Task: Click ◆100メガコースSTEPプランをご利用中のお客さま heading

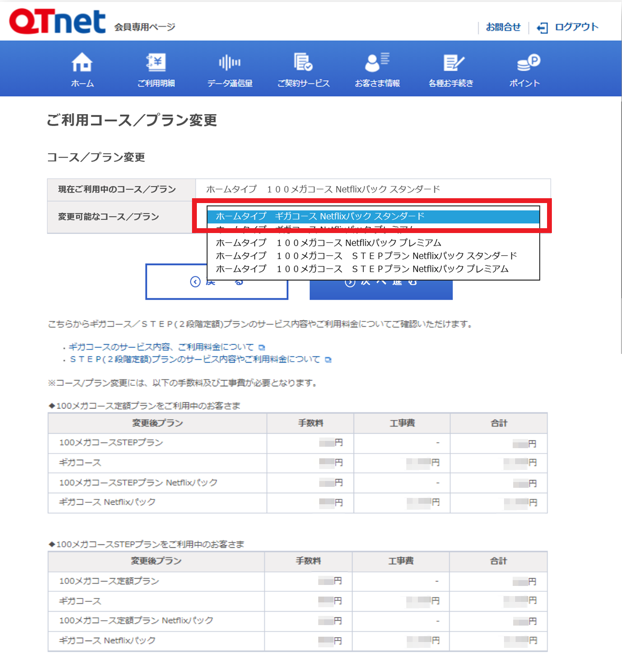Action: click(146, 544)
